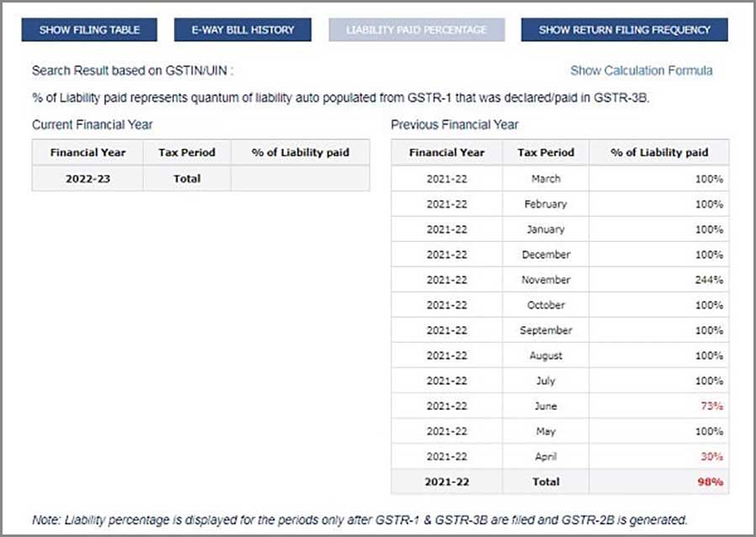Click the 244% value for November
The image size is (756, 537).
709,280
